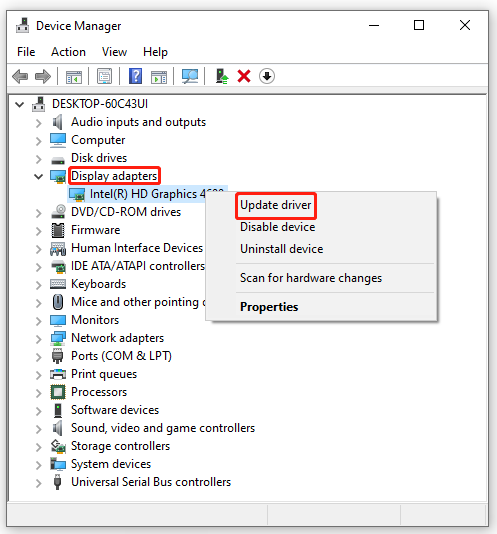Maximize the Device Manager window
Image resolution: width=497 pixels, height=534 pixels.
[x=419, y=25]
